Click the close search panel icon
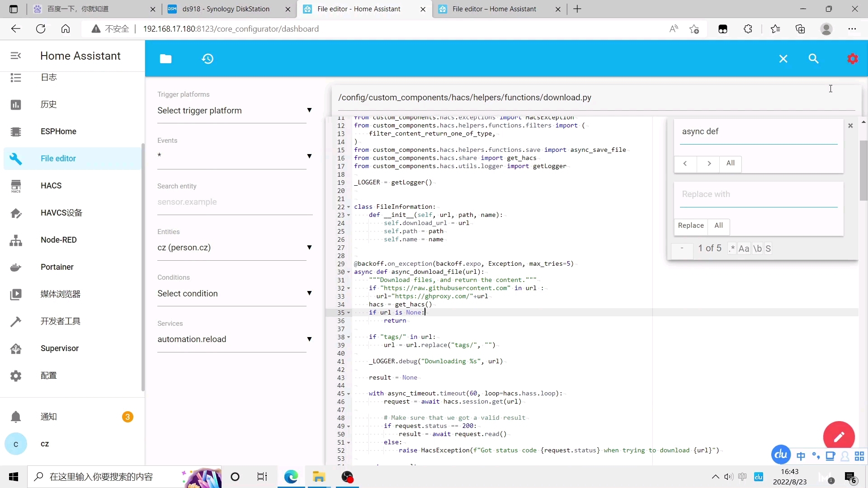 pos(851,126)
